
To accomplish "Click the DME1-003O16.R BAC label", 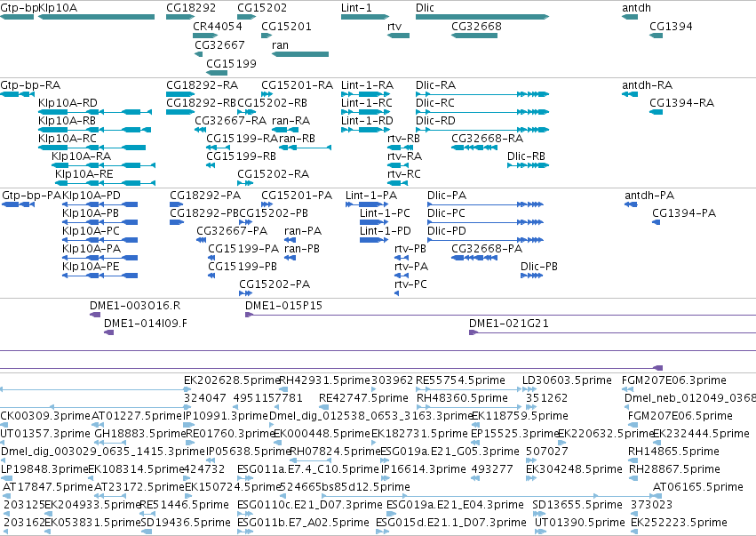I will pyautogui.click(x=135, y=306).
